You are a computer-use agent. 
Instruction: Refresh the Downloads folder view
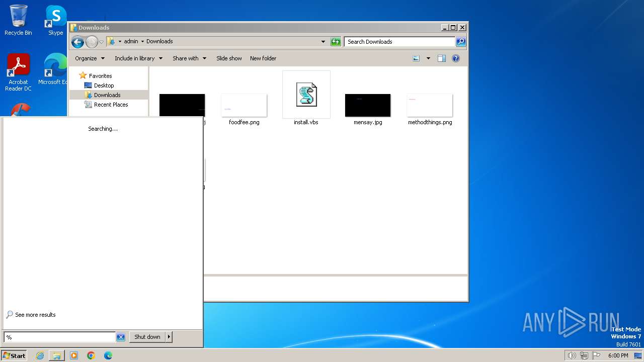pos(336,42)
